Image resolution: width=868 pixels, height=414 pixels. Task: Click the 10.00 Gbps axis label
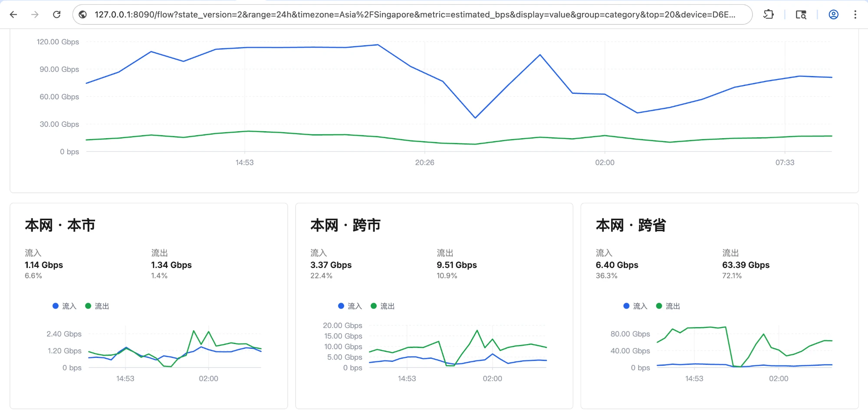coord(343,347)
